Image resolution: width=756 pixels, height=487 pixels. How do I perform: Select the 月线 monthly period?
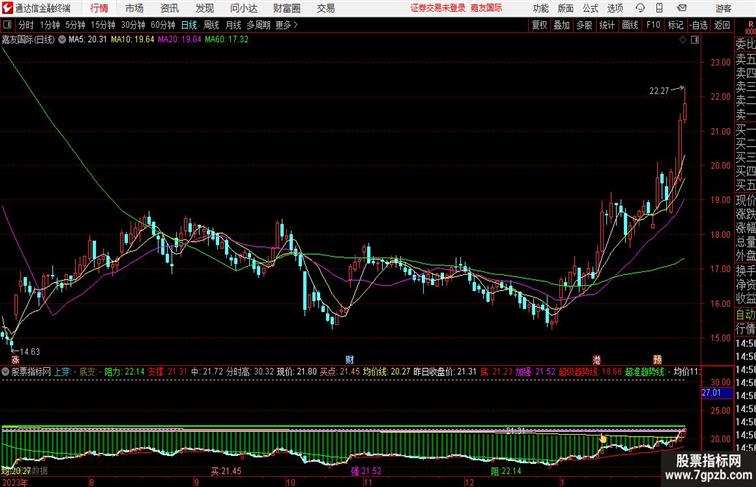[x=233, y=25]
